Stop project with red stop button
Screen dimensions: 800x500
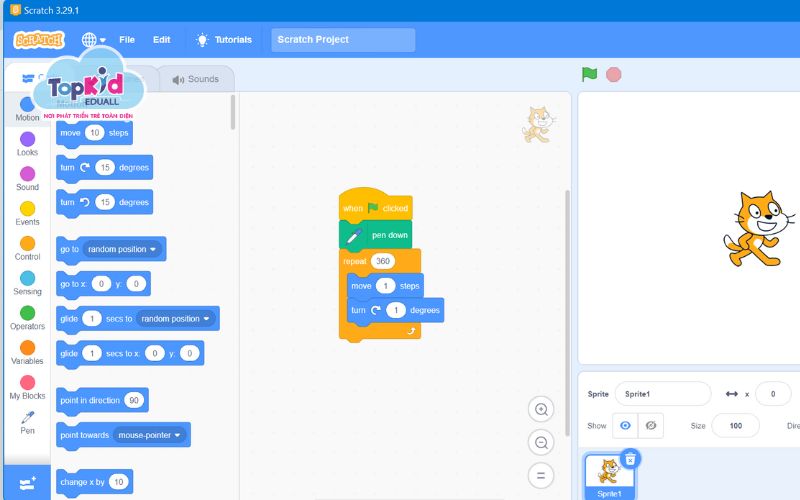click(614, 75)
